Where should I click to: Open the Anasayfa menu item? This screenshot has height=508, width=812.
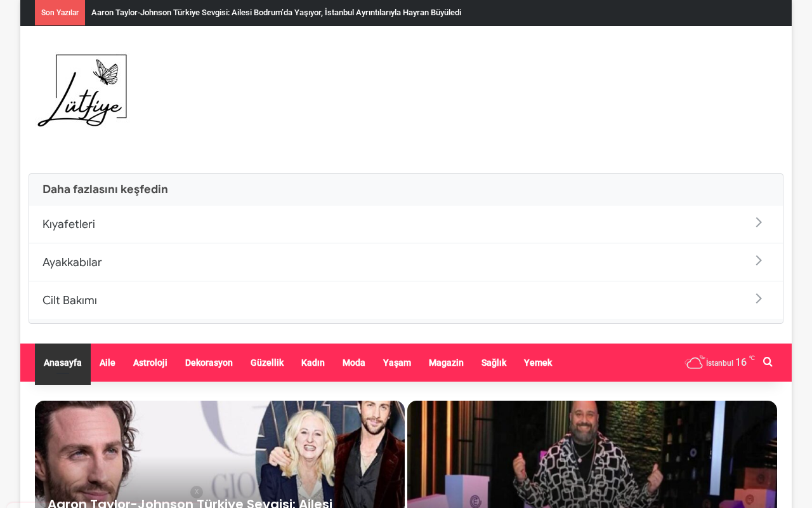coord(63,363)
